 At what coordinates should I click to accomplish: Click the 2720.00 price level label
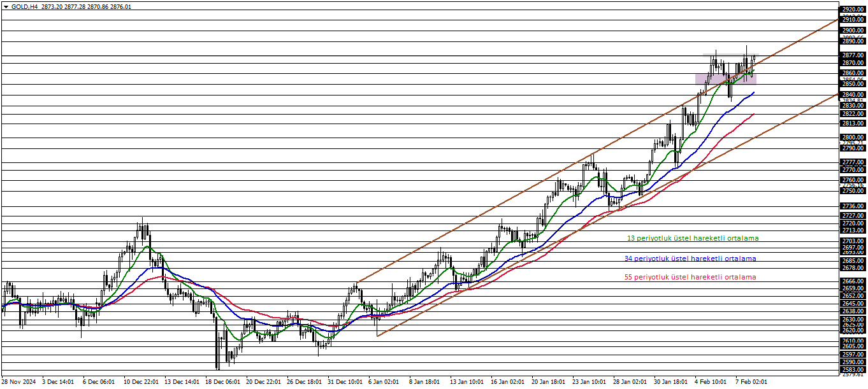coord(853,223)
